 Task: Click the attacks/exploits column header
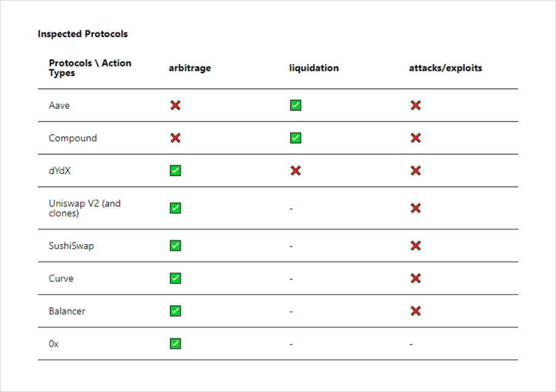[x=445, y=68]
